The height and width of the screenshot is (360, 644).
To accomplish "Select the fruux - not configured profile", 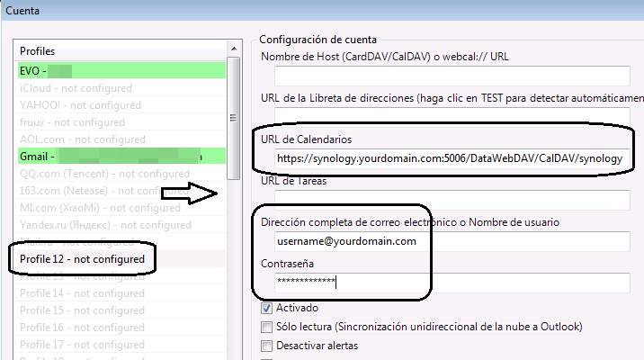I will (121, 122).
